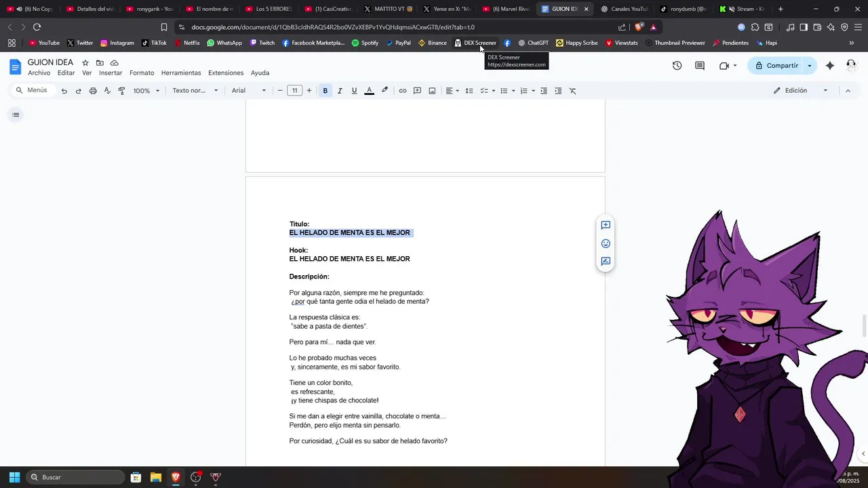
Task: Star the GUION IDEA document
Action: coord(85,63)
